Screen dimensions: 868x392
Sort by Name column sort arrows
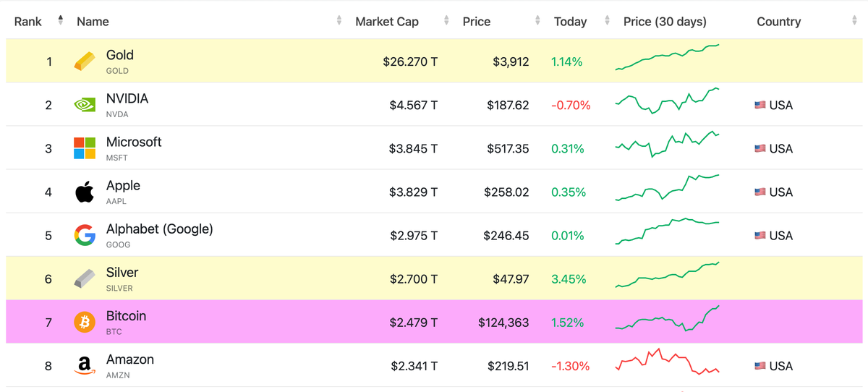click(339, 21)
